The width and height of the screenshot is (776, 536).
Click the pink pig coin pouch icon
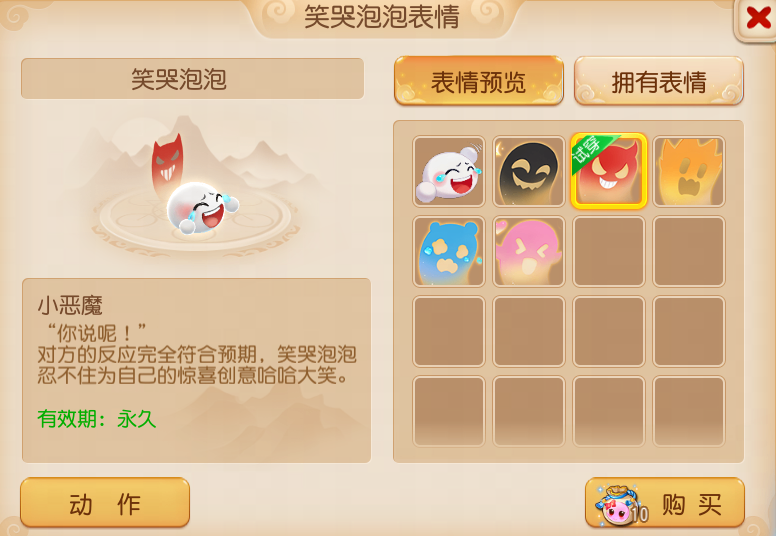(x=621, y=505)
